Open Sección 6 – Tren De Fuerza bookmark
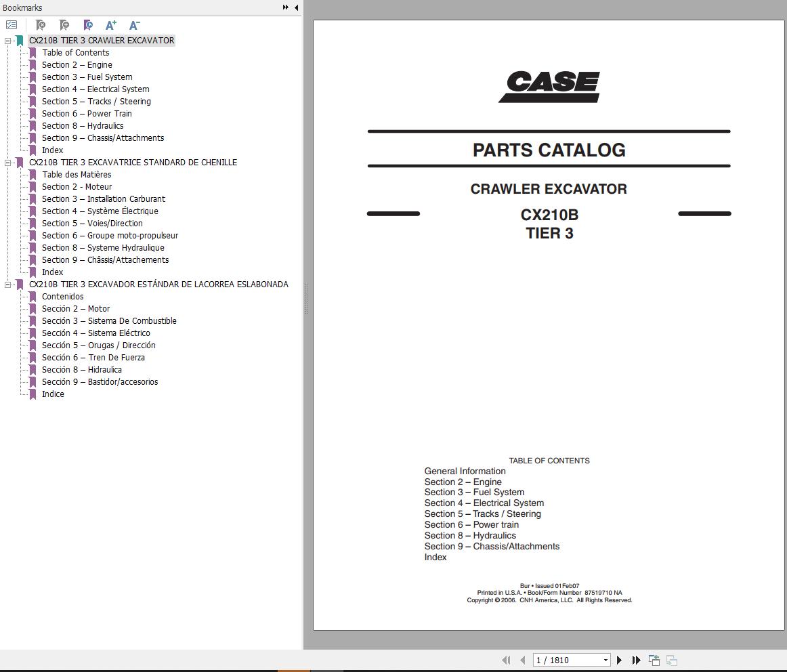Screen dimensions: 787x672 coord(93,357)
